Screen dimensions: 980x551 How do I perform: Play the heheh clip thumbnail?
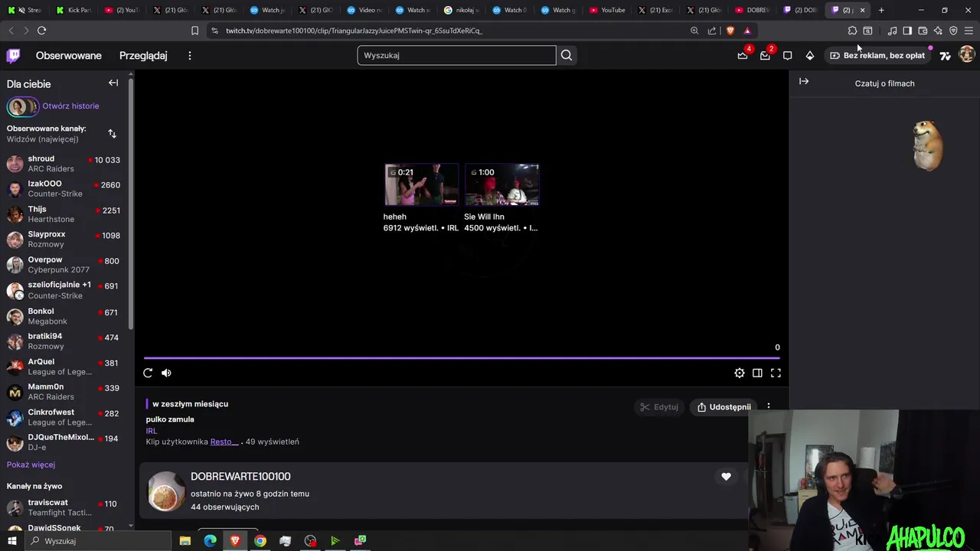[x=421, y=184]
